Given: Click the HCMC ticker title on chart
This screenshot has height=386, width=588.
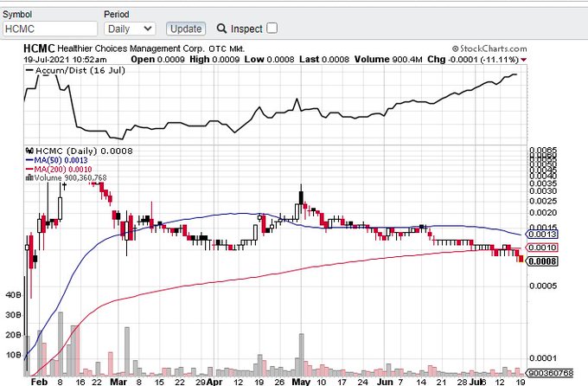Looking at the screenshot, I should 39,48.
